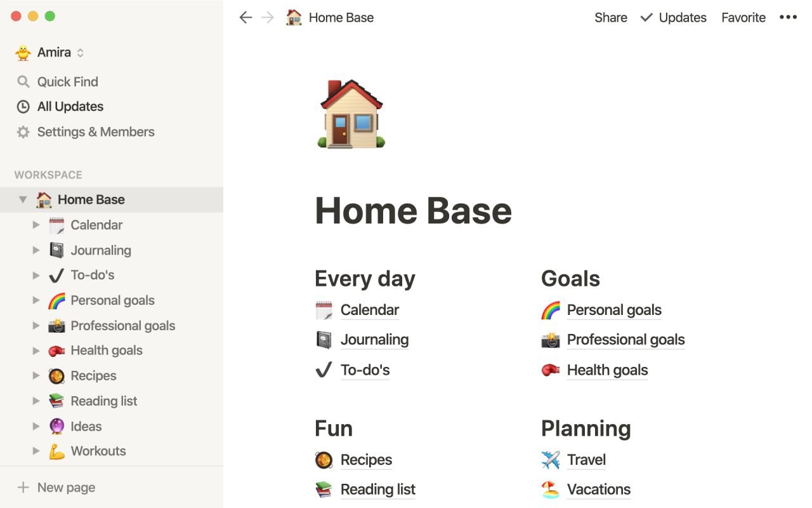Click the rainbow icon in the sidebar

(x=56, y=300)
